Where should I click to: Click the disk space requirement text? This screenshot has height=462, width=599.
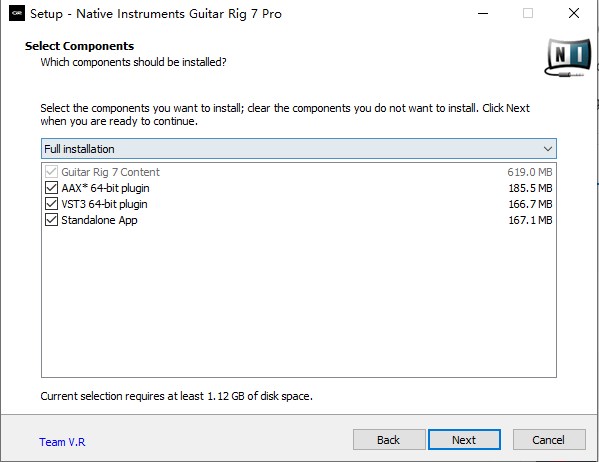point(176,396)
